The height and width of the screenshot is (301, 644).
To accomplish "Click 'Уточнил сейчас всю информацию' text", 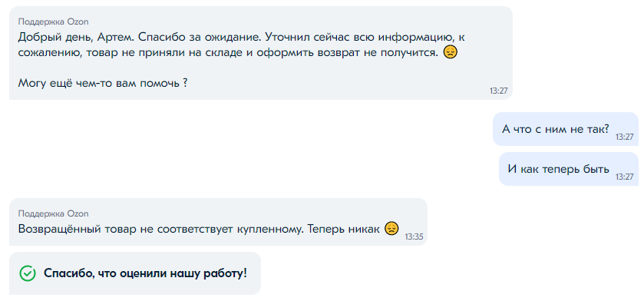I will [359, 38].
